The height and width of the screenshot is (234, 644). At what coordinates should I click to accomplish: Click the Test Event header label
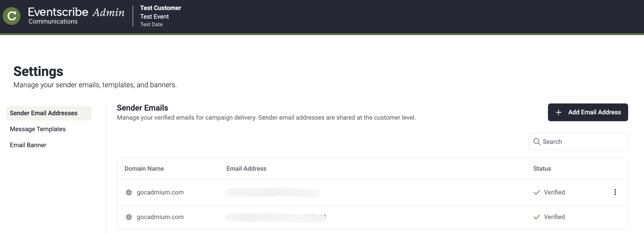154,17
